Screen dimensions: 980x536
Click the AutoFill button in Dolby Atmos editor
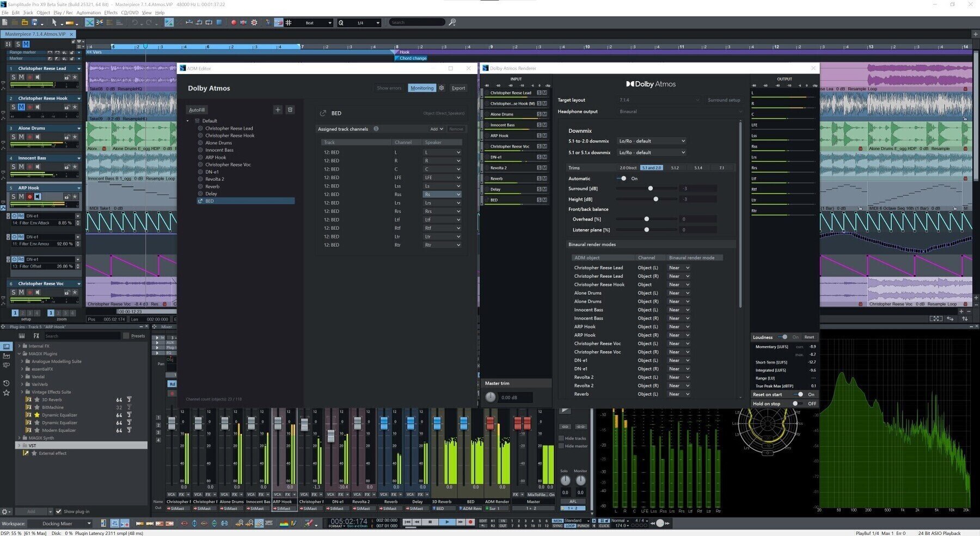coord(197,109)
